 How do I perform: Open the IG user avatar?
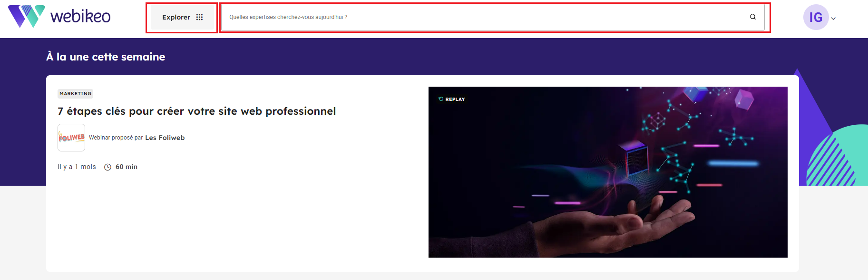pyautogui.click(x=816, y=17)
